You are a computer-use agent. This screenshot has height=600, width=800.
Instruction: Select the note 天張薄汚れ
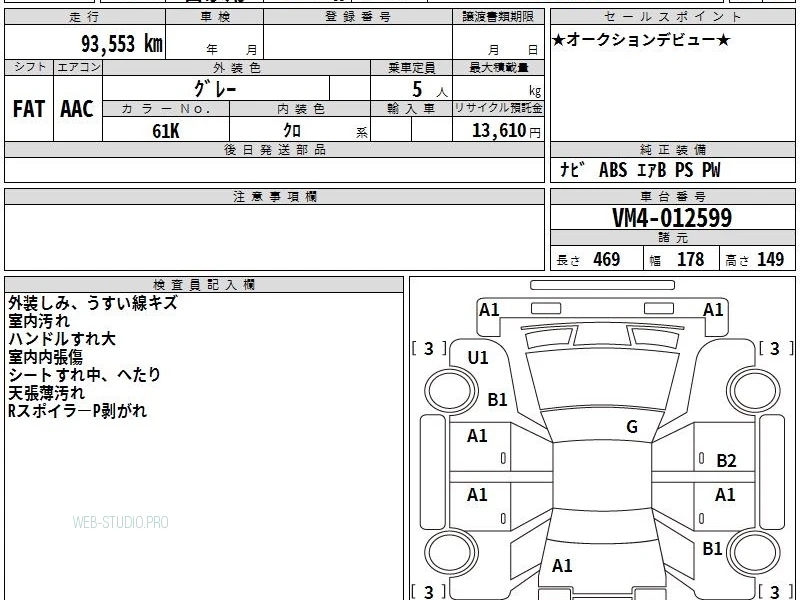pyautogui.click(x=46, y=393)
